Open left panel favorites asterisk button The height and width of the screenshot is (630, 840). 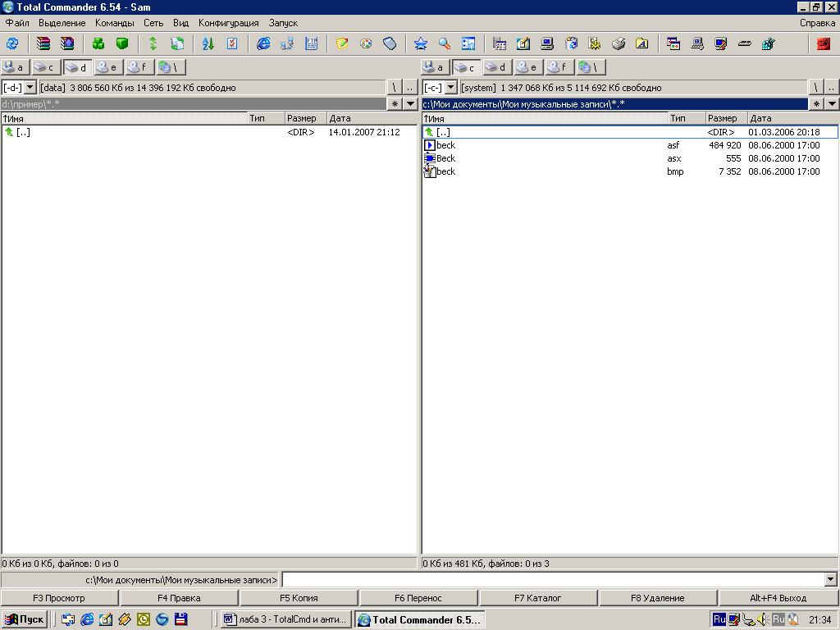[x=395, y=104]
